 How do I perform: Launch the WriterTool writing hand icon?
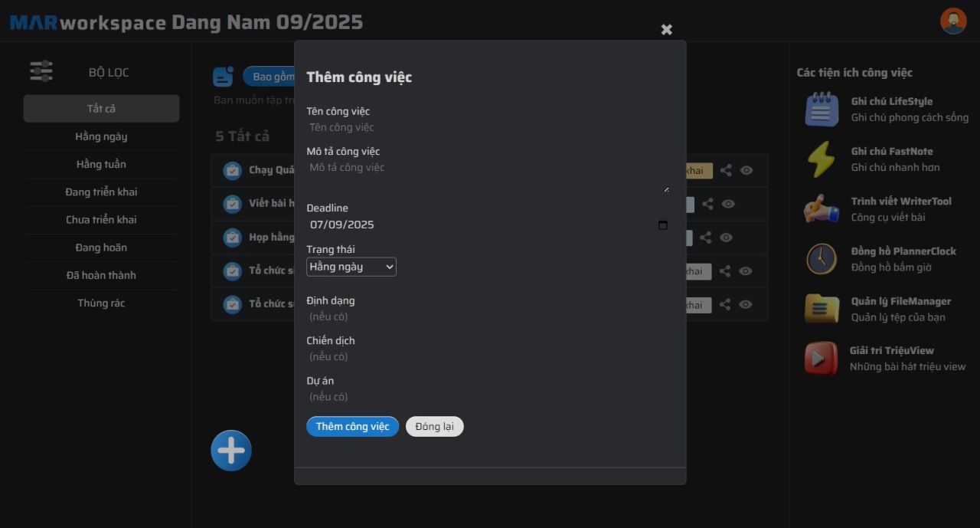point(822,208)
